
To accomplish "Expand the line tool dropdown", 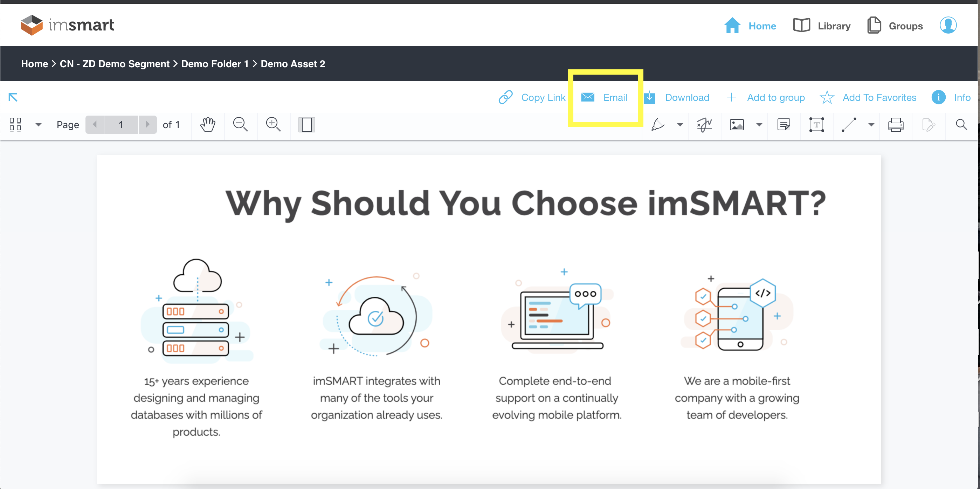I will point(871,125).
